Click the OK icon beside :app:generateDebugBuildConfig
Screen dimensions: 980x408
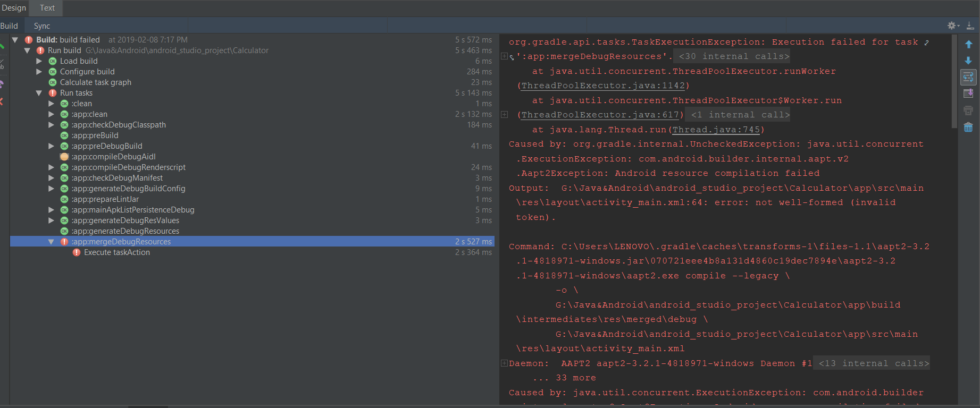tap(64, 189)
